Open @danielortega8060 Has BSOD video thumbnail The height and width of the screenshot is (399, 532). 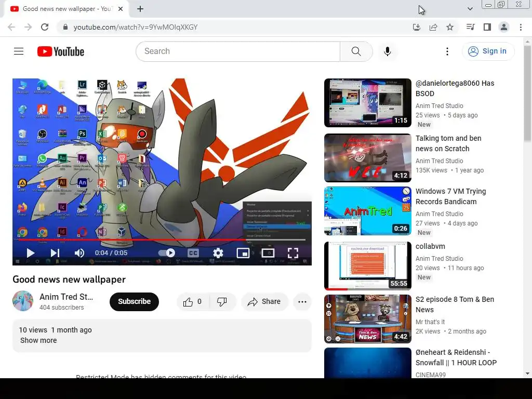point(368,103)
